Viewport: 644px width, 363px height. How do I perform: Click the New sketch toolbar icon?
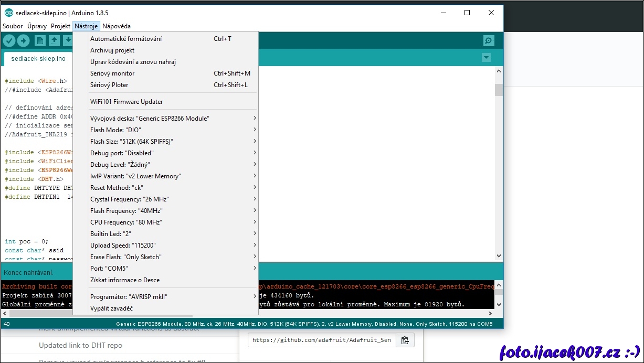tap(40, 41)
